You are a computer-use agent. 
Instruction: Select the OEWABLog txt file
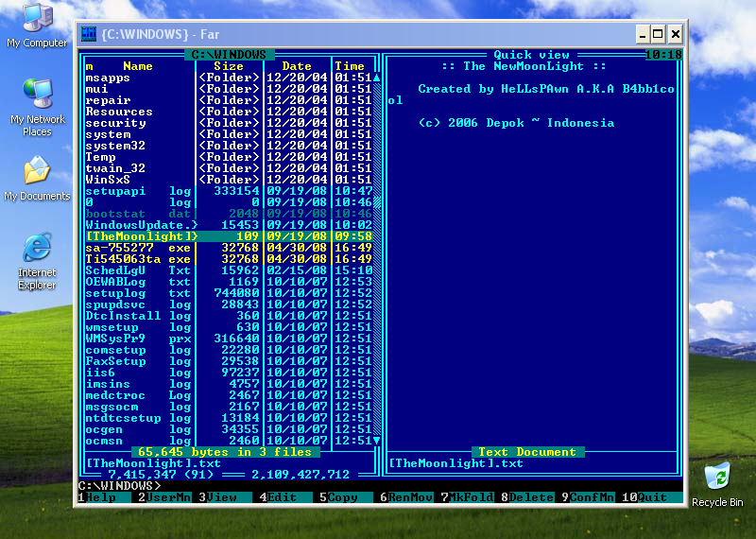pos(229,282)
